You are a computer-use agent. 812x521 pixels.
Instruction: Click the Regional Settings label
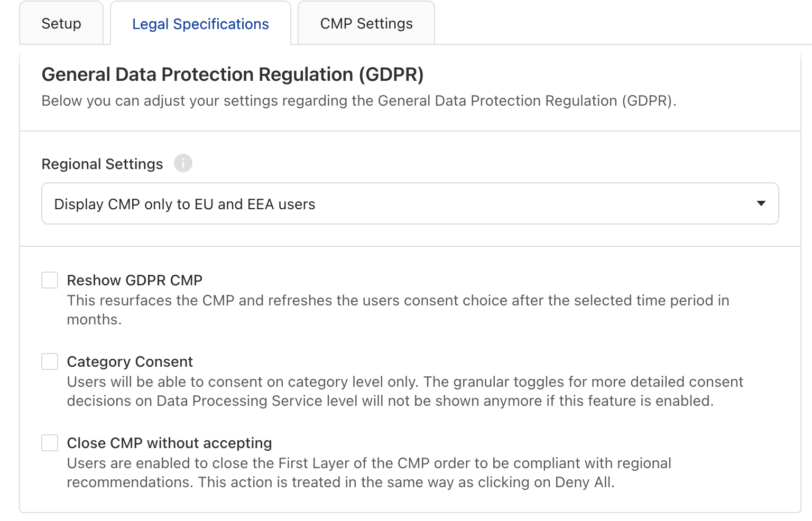coord(102,164)
